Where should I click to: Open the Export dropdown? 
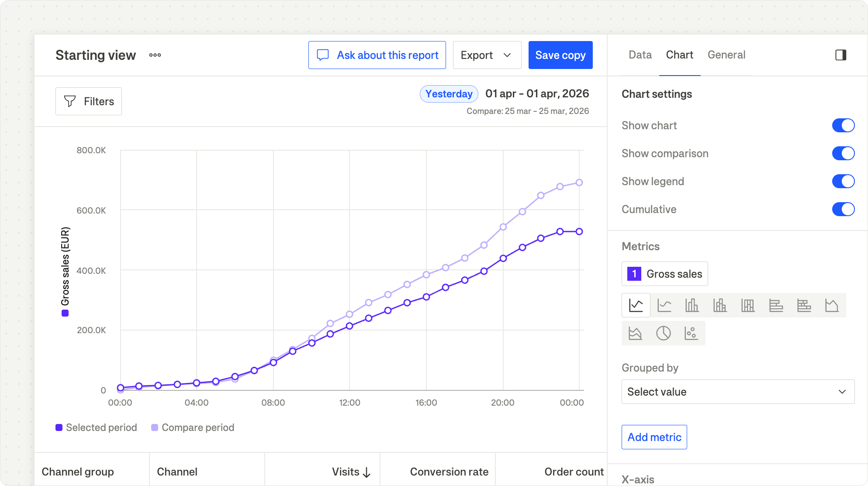(x=487, y=55)
